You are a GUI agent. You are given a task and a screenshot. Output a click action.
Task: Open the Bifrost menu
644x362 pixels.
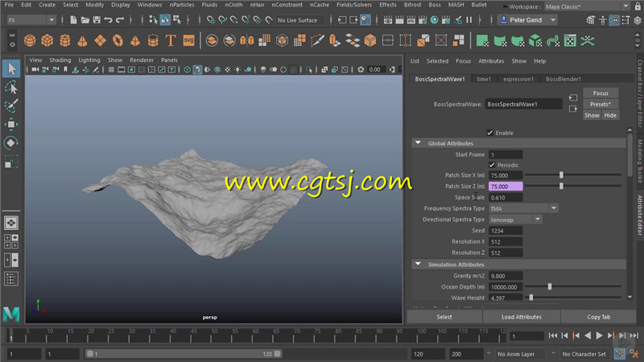coord(412,5)
